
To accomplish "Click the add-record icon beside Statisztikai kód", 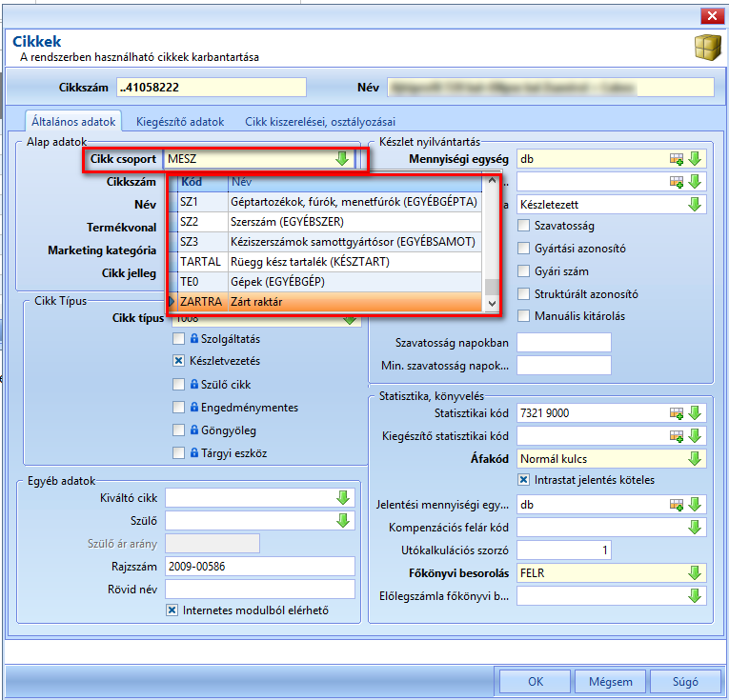I will tap(677, 413).
